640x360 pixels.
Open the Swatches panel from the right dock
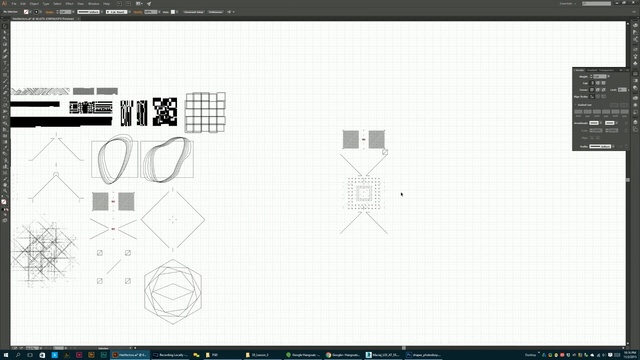click(635, 49)
